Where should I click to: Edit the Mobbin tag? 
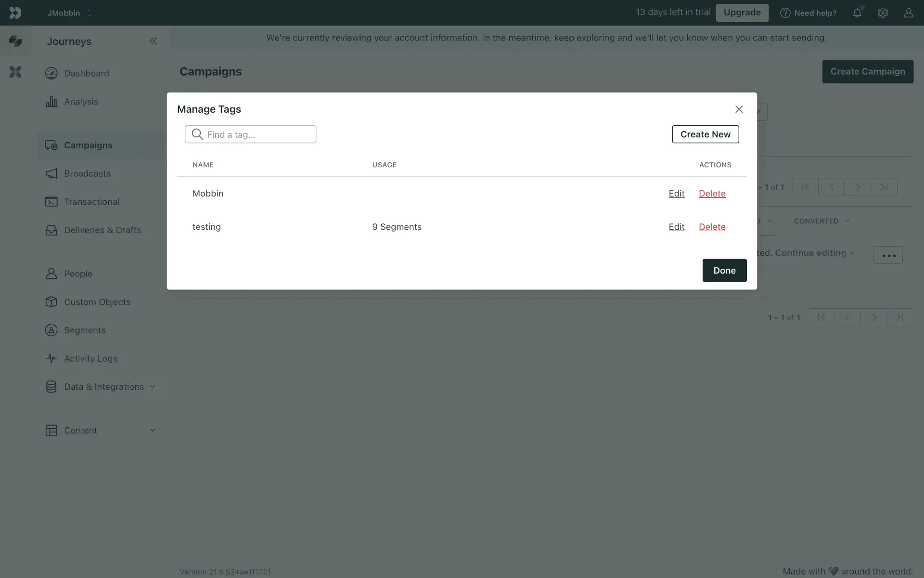point(676,193)
